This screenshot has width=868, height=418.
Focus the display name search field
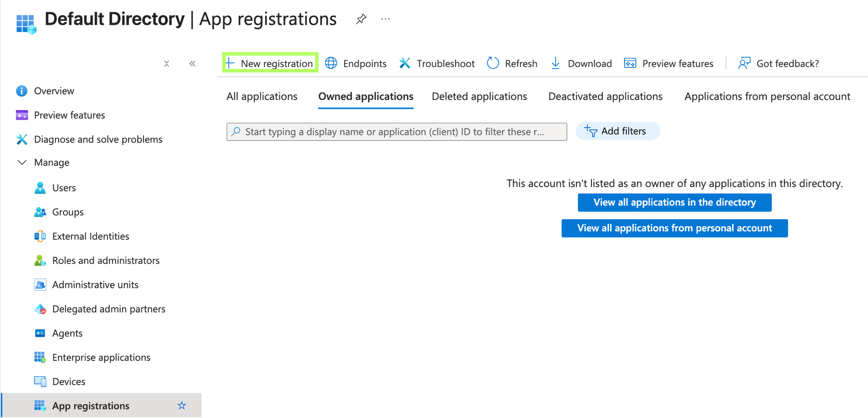(397, 132)
